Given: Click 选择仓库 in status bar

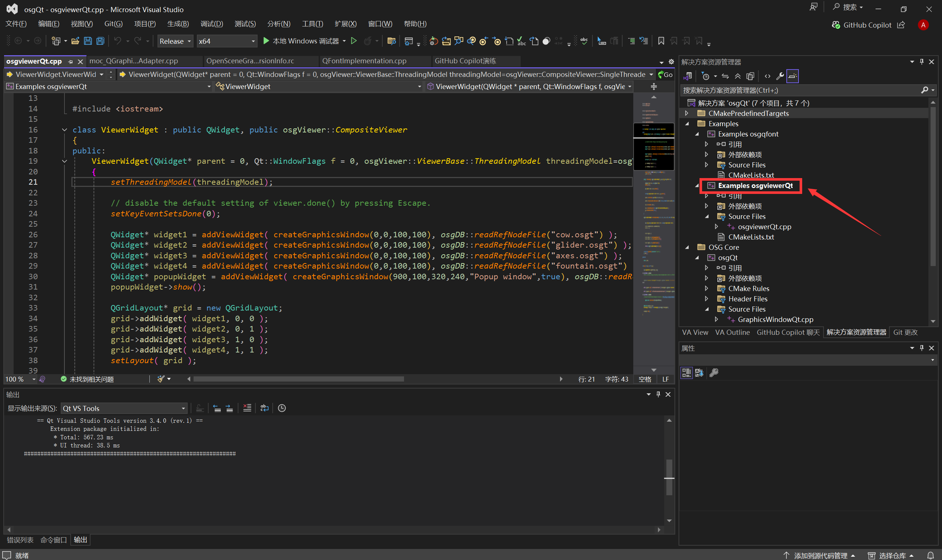Looking at the screenshot, I should click(x=891, y=556).
